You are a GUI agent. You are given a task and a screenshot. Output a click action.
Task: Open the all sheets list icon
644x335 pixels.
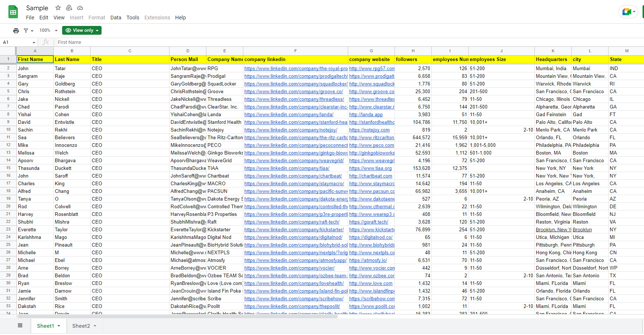20,326
